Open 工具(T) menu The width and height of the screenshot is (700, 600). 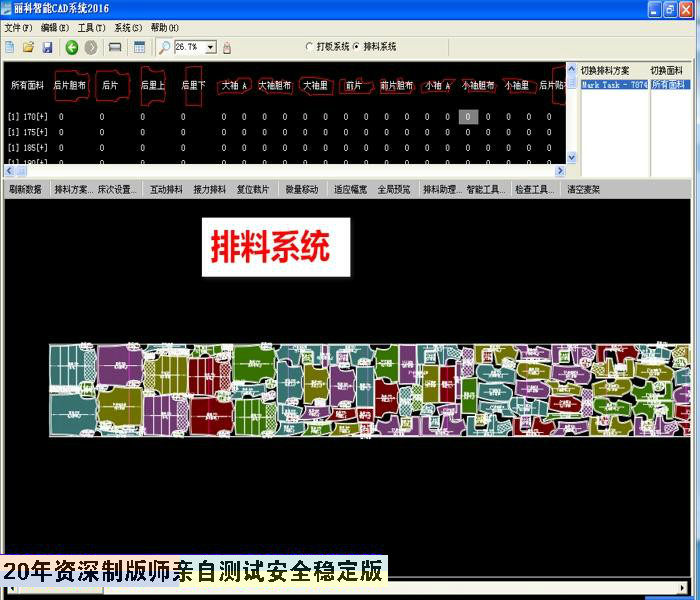tap(91, 28)
